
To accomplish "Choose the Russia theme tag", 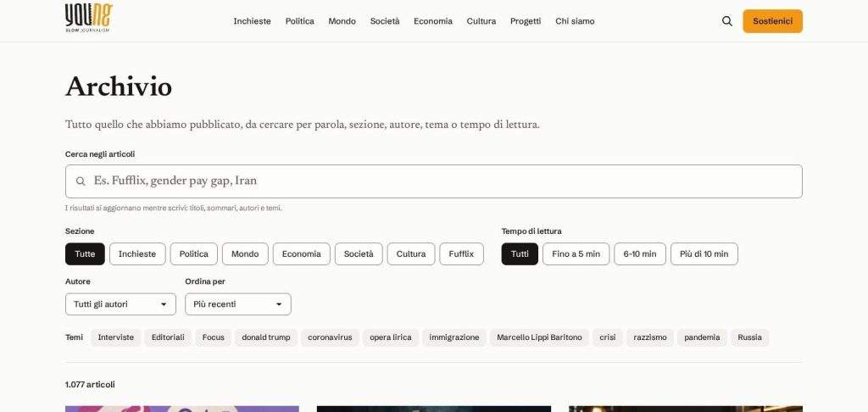I will click(x=749, y=337).
